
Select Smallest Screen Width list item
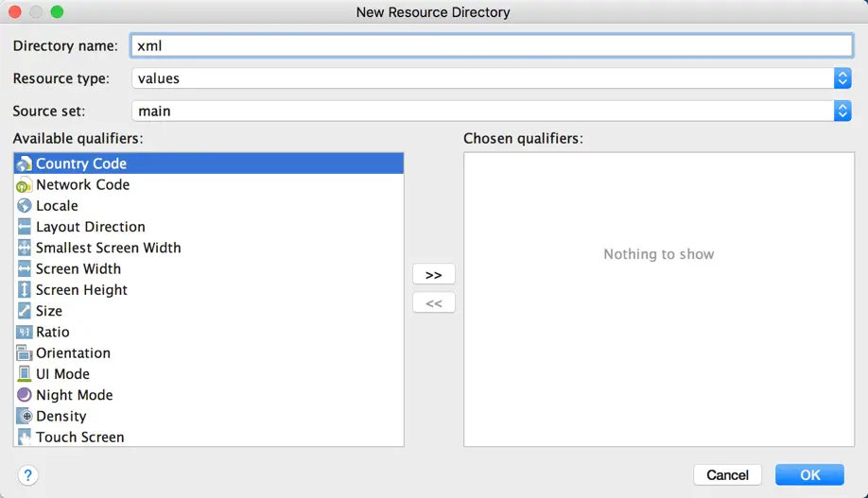[x=209, y=248]
